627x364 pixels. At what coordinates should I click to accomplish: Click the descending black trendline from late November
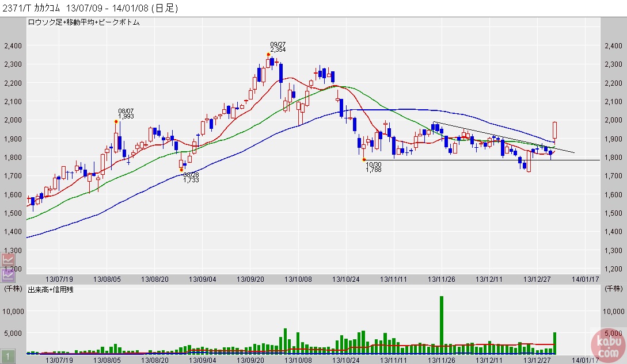504,137
